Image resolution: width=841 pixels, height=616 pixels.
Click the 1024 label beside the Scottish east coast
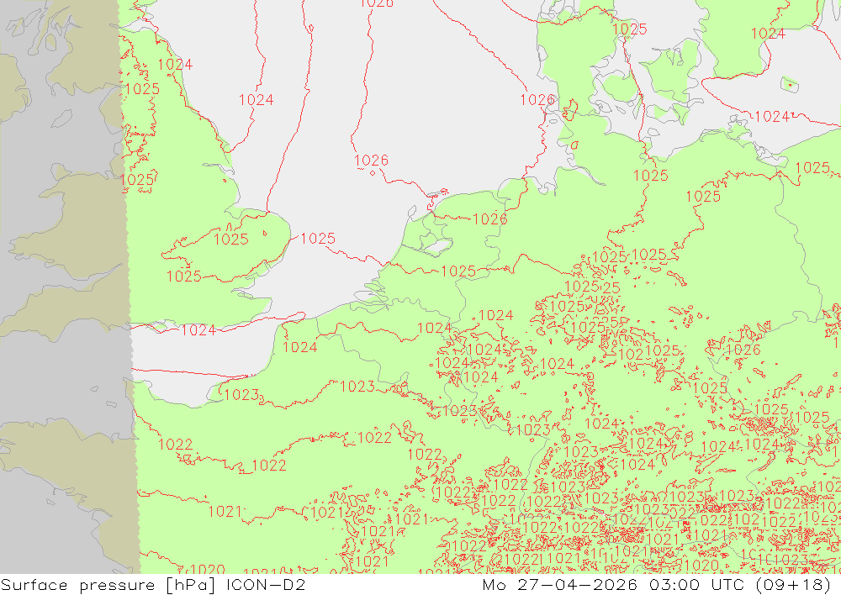pos(175,65)
